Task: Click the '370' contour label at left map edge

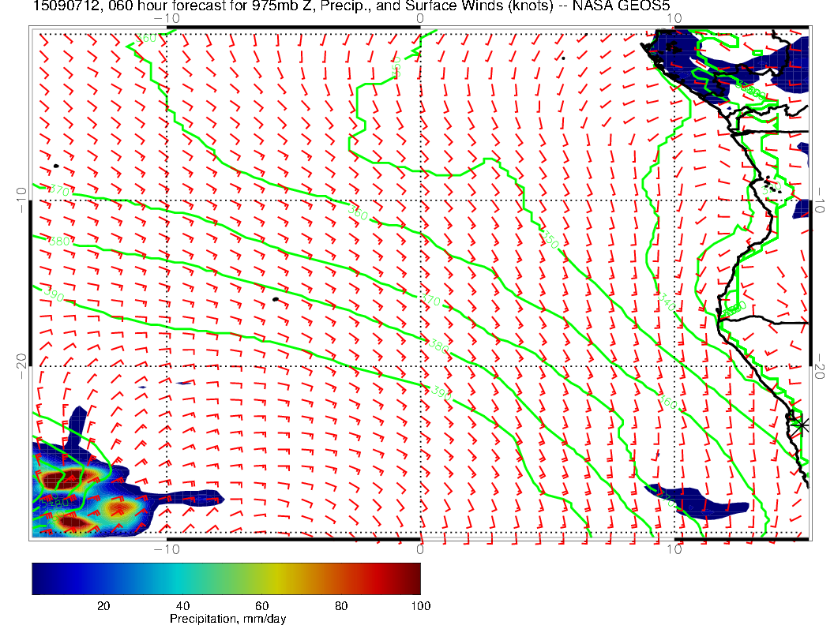Action: [59, 190]
